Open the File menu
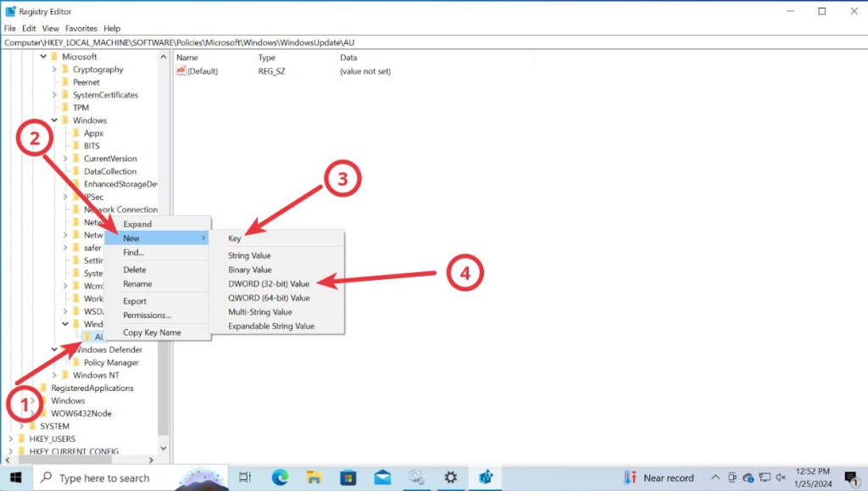 coord(10,28)
